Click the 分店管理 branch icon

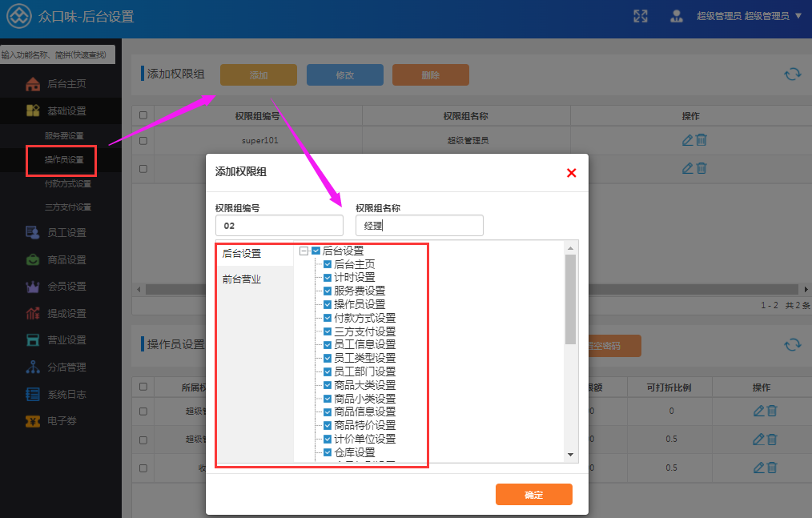[x=33, y=367]
